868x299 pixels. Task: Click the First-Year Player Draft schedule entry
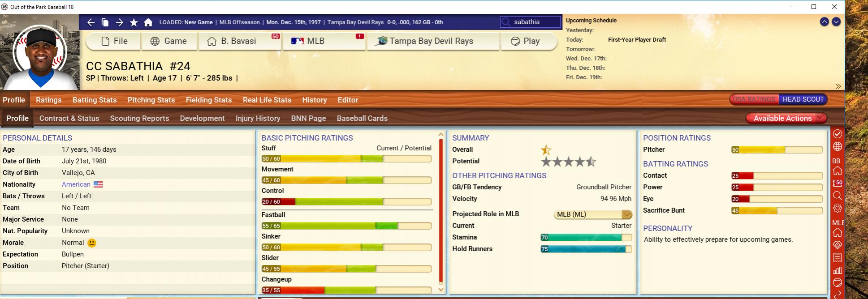[x=637, y=40]
